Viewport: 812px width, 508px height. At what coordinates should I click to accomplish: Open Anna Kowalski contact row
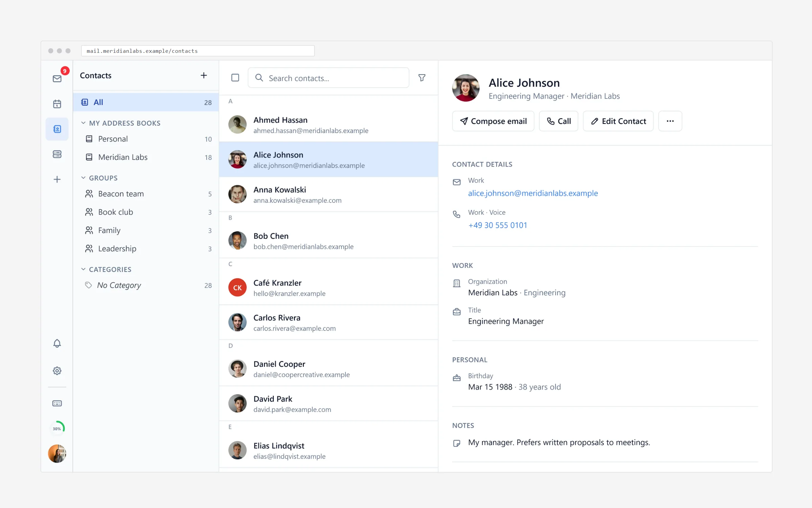(x=329, y=194)
